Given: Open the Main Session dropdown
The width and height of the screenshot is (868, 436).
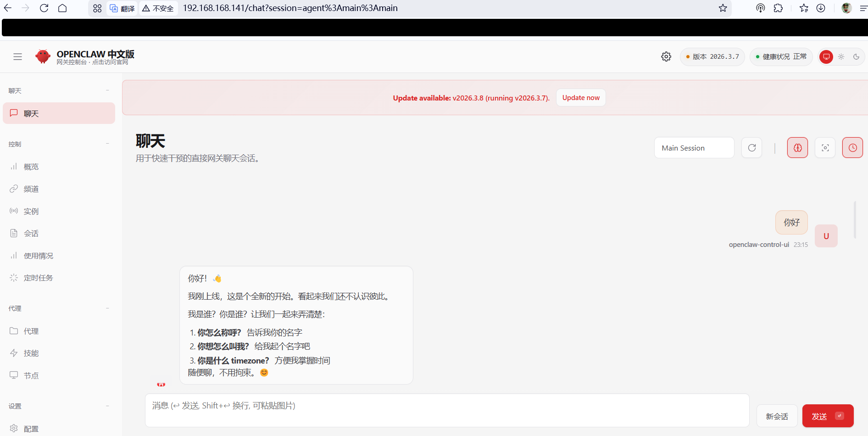Looking at the screenshot, I should coord(694,148).
